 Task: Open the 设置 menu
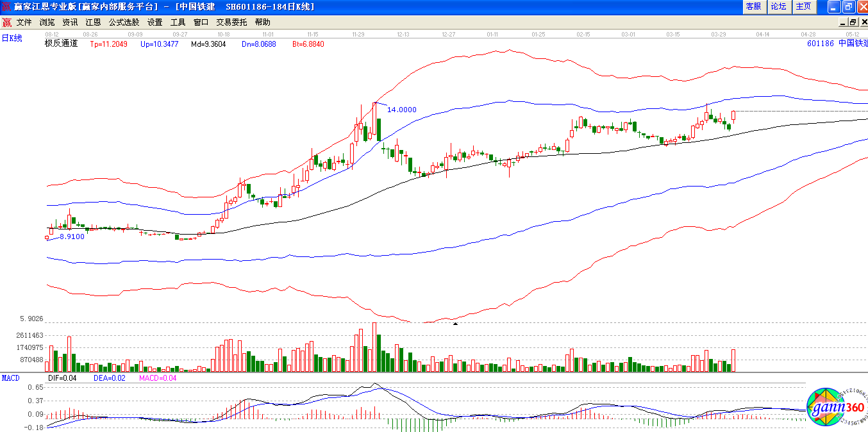[154, 22]
